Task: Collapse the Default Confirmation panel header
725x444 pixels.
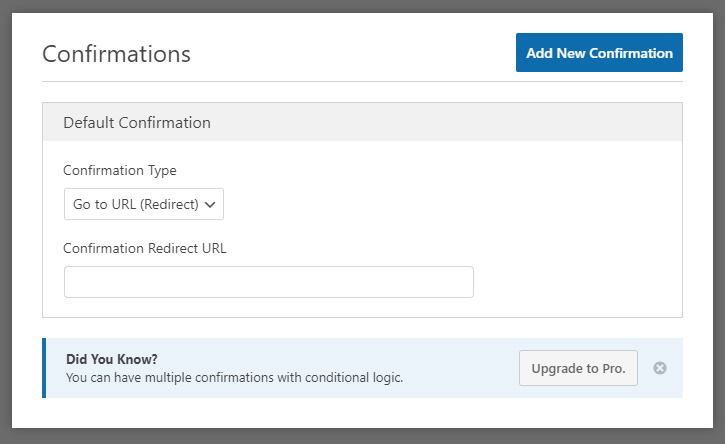Action: click(x=362, y=123)
